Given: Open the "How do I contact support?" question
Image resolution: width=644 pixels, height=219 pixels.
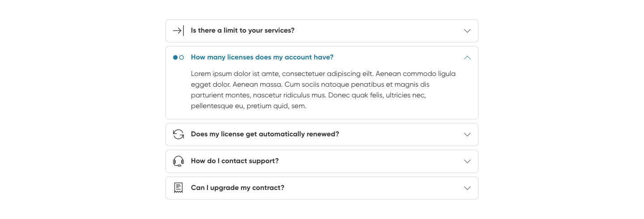Looking at the screenshot, I should pos(235,161).
